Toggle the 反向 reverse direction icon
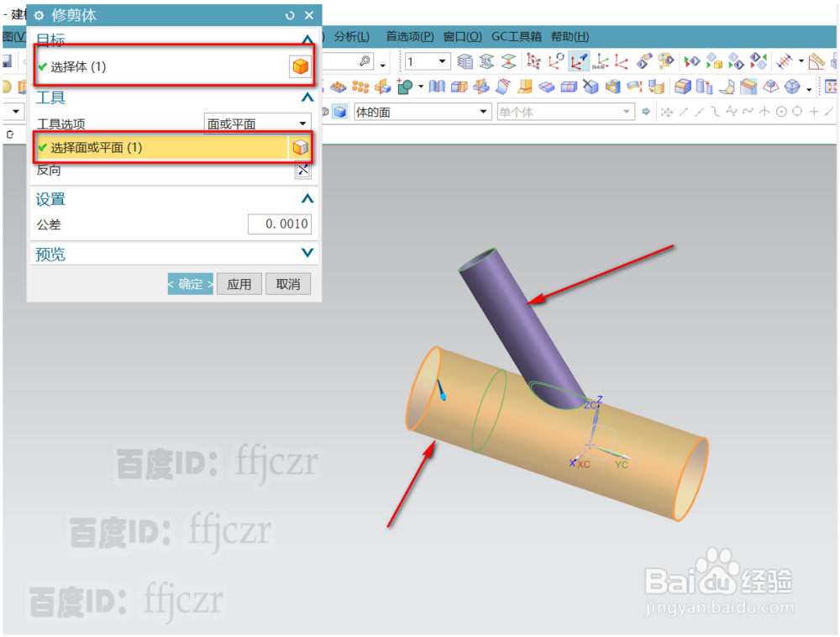840x637 pixels. 302,171
